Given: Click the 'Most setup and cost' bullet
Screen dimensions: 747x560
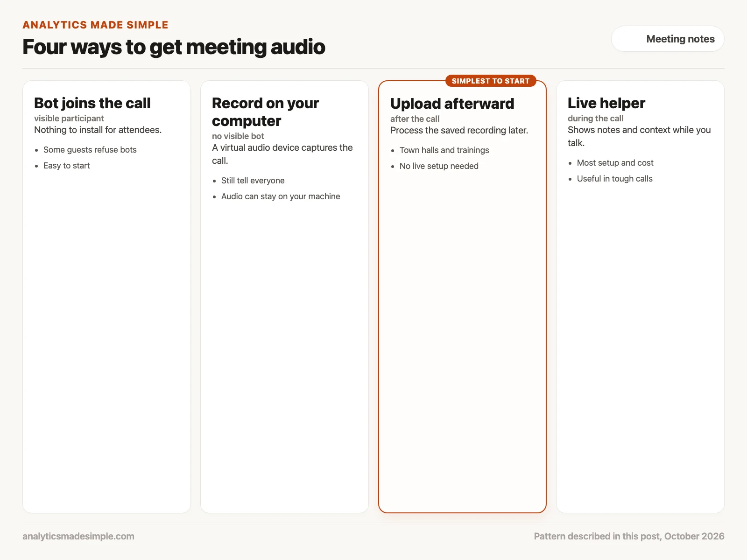Looking at the screenshot, I should [x=615, y=163].
